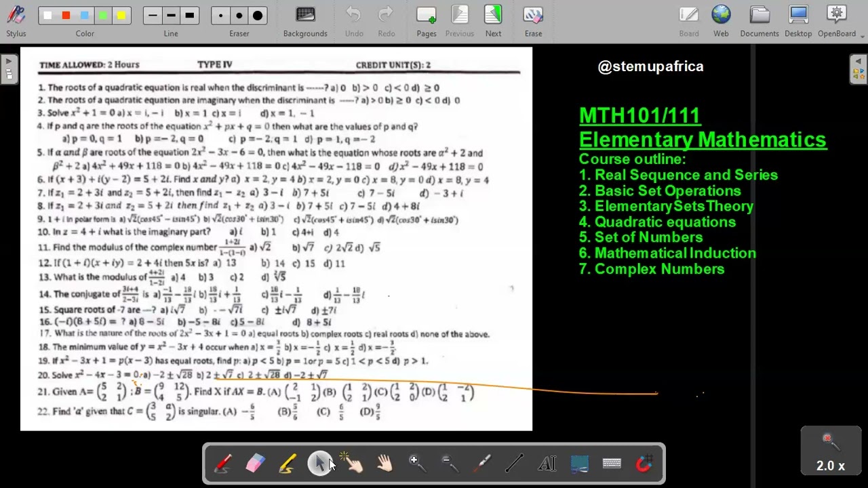The height and width of the screenshot is (488, 868).
Task: Select the arrow Selector tool
Action: click(x=319, y=464)
